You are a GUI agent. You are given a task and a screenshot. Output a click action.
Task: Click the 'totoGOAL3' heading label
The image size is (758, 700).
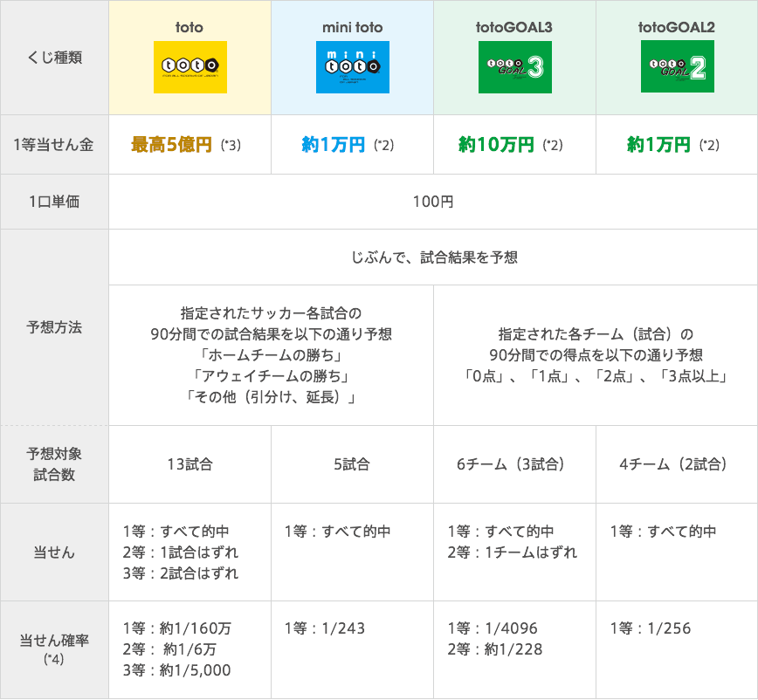[x=514, y=27]
